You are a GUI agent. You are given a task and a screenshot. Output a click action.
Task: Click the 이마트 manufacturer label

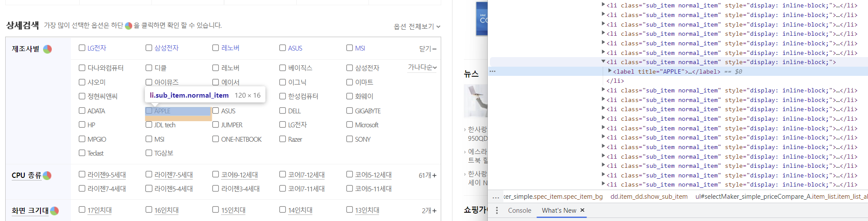(x=364, y=82)
